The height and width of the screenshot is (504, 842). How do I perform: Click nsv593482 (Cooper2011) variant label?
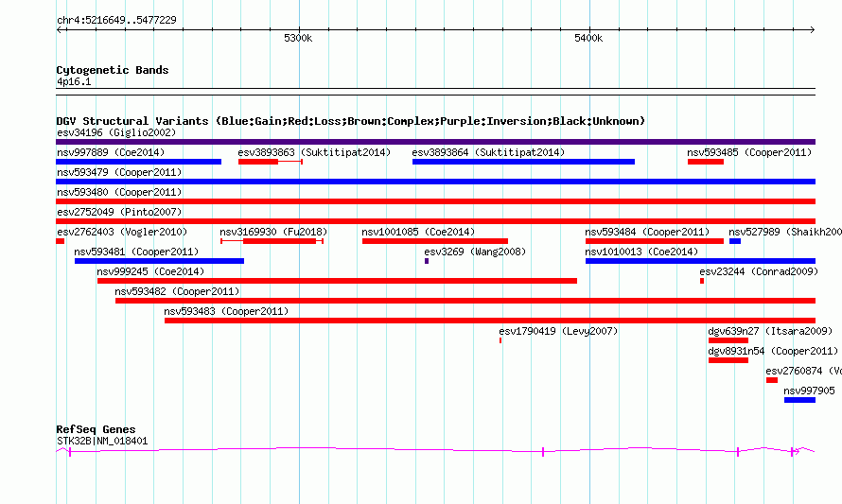(177, 291)
